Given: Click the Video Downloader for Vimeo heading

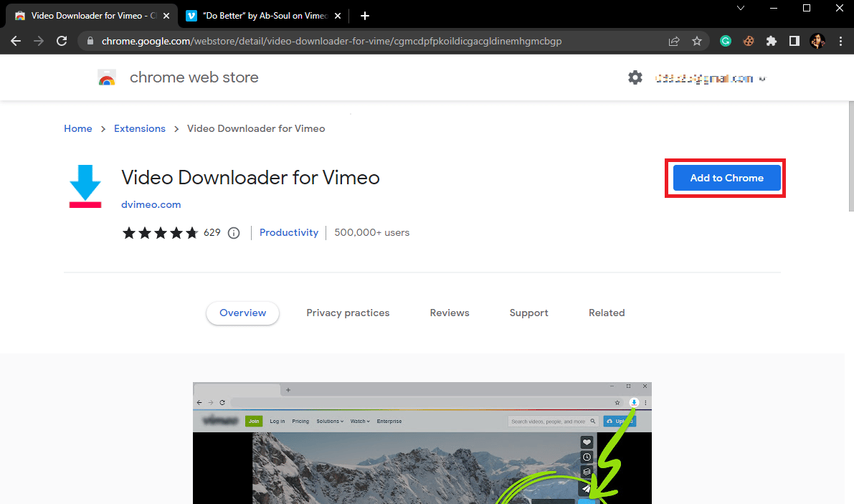Looking at the screenshot, I should (250, 177).
